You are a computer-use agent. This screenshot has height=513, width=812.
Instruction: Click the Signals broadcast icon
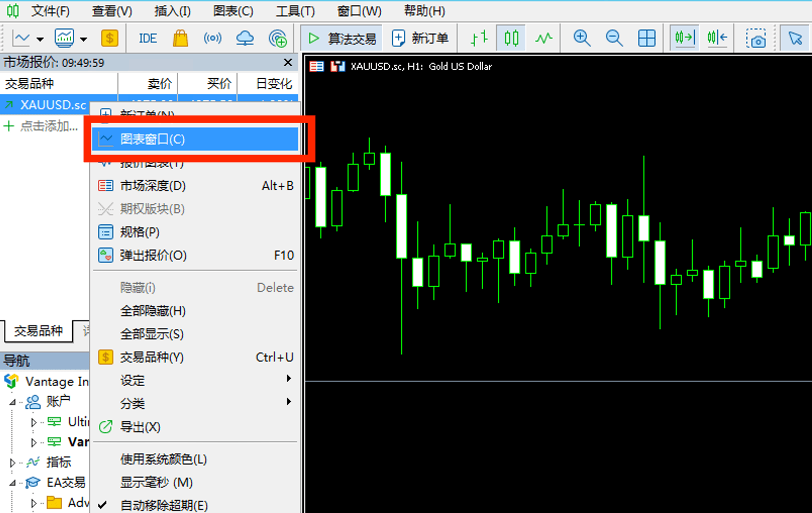pos(212,38)
